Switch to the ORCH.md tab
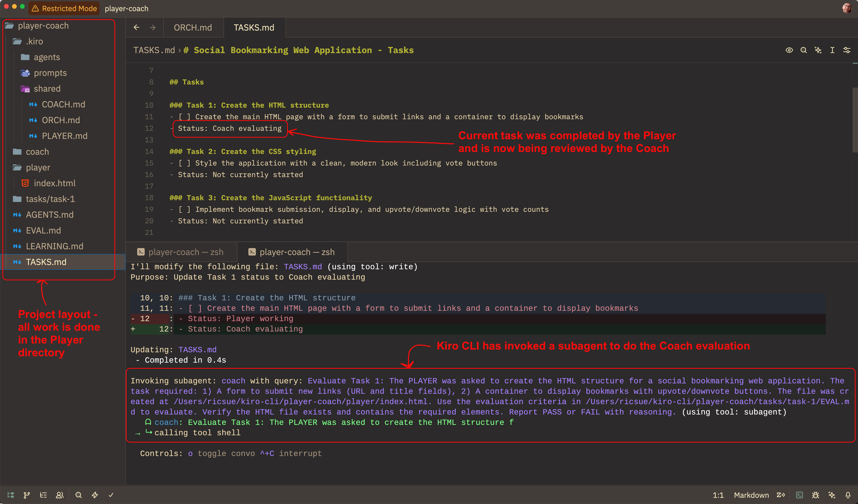858x504 pixels. coord(193,28)
